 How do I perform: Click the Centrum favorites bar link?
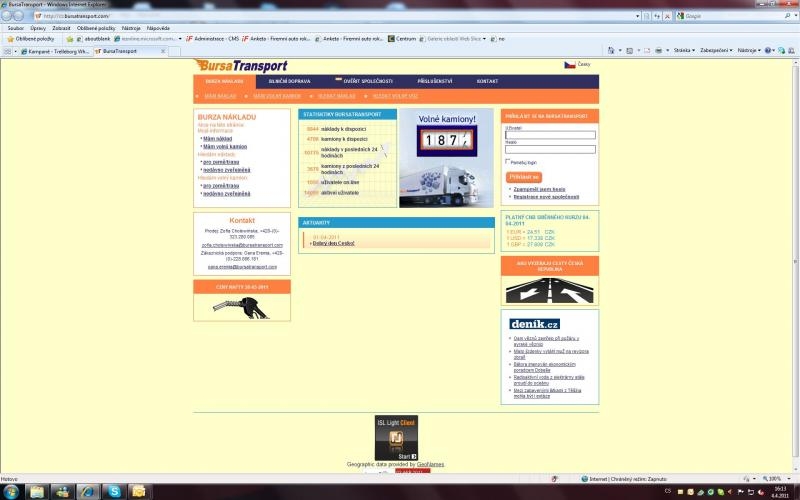pos(402,39)
